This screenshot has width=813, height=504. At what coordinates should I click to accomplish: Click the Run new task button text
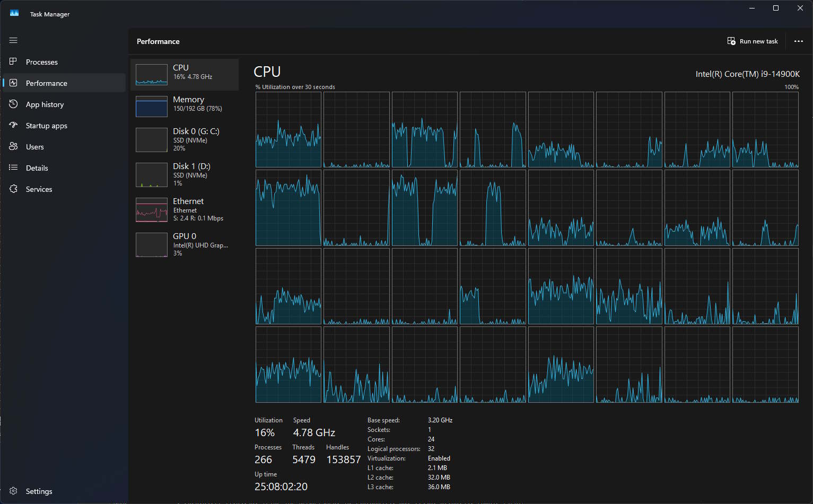pyautogui.click(x=759, y=41)
